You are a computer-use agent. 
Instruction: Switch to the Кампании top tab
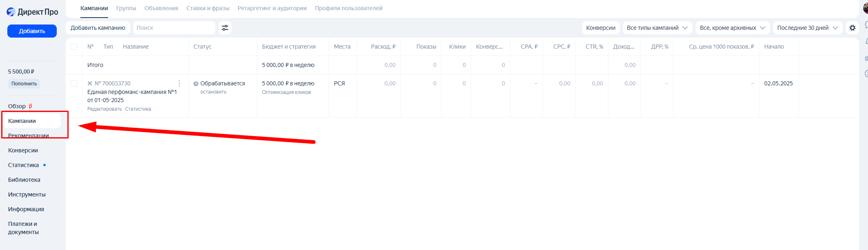(94, 8)
